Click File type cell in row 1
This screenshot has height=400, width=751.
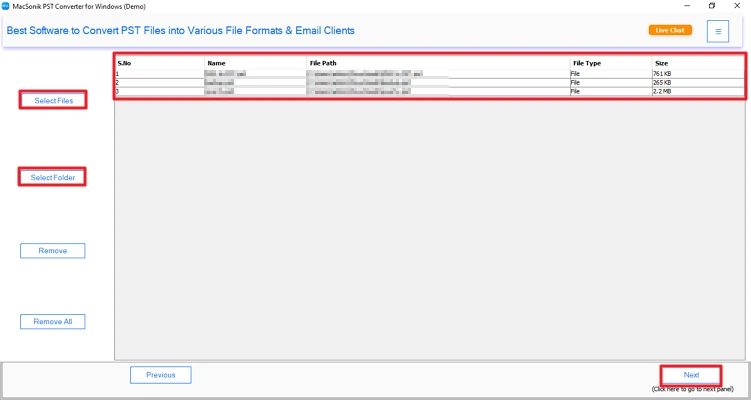pos(611,74)
